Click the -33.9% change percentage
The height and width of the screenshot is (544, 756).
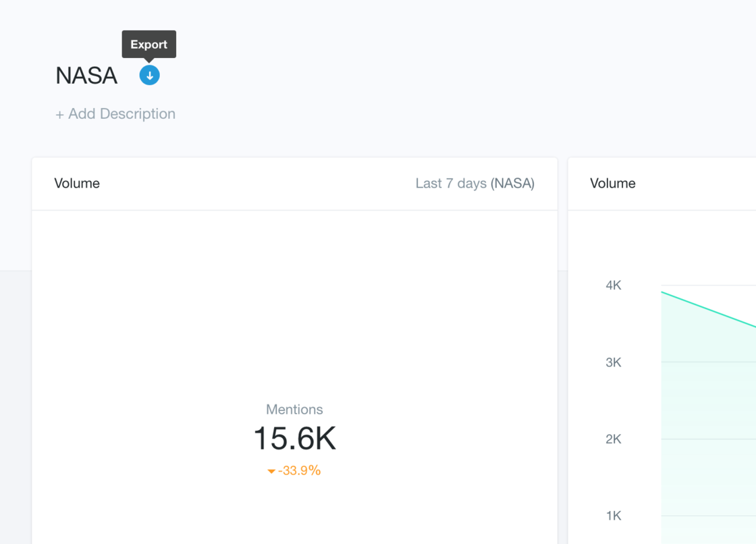pos(299,470)
